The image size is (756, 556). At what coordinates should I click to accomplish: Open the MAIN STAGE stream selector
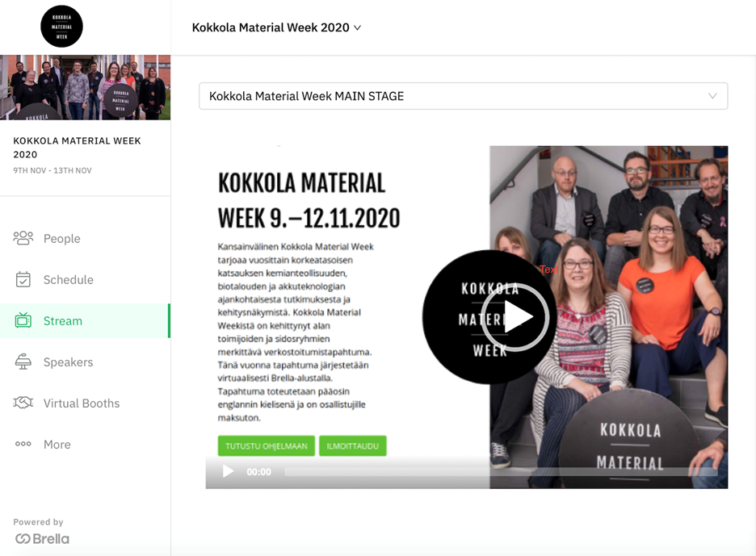click(x=464, y=96)
